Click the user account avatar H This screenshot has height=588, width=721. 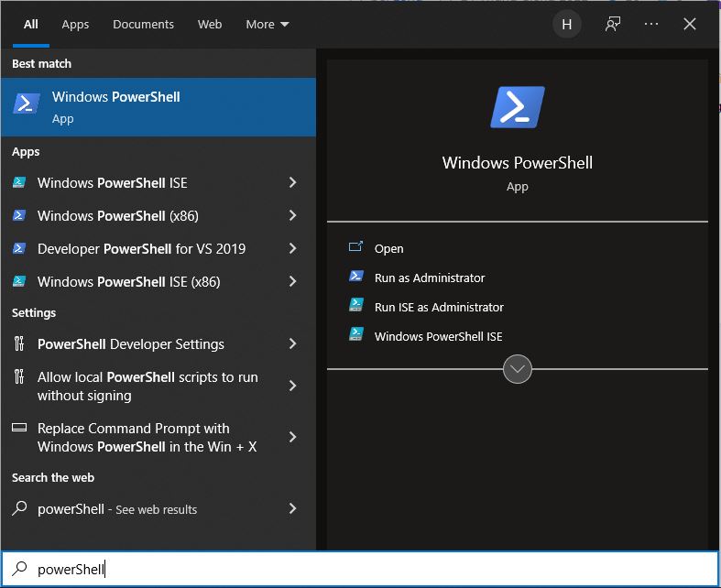point(567,25)
